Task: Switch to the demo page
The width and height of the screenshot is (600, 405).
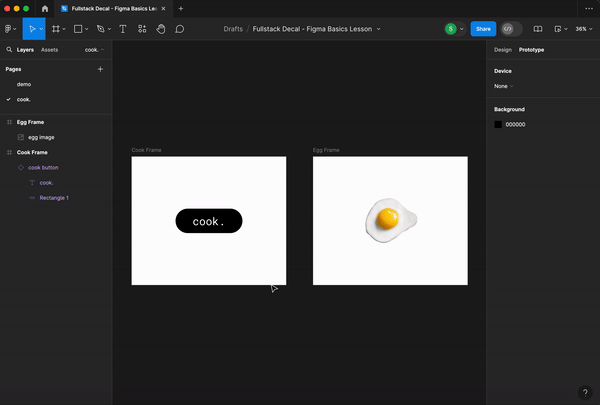Action: pos(24,84)
